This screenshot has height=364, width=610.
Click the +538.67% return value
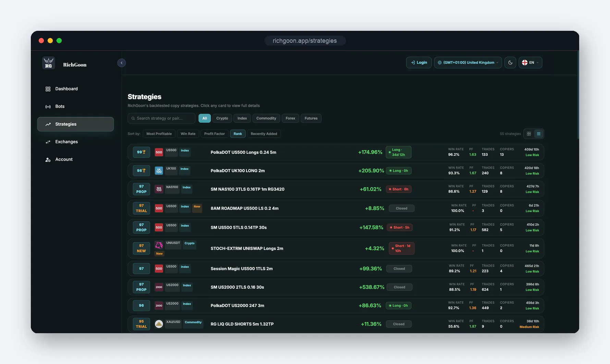(372, 287)
